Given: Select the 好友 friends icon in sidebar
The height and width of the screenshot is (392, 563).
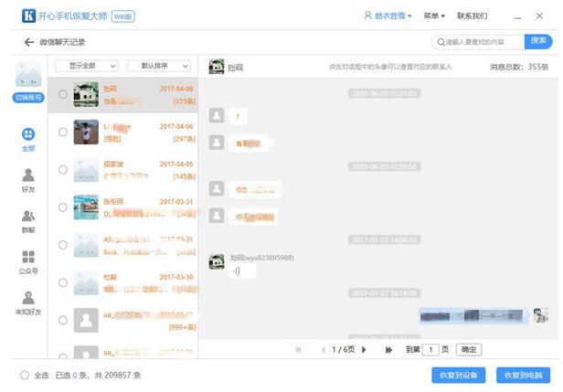Looking at the screenshot, I should (x=28, y=175).
